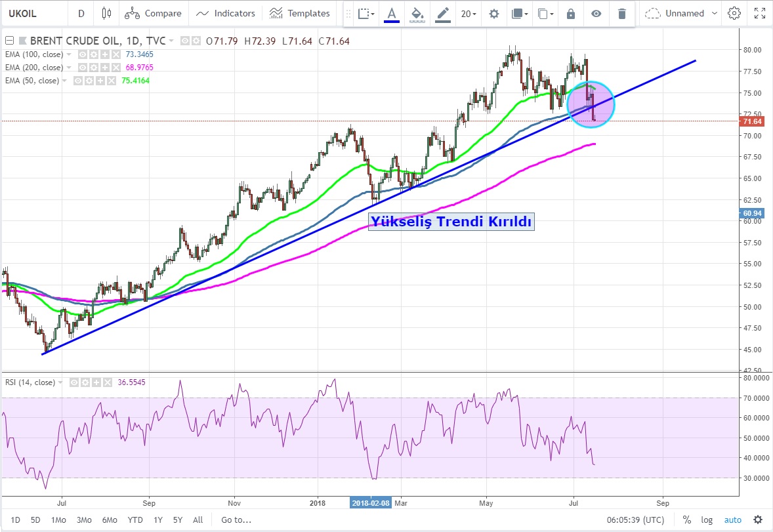Collapse the Brent Crude Oil legend
The height and width of the screenshot is (532, 773).
pos(9,41)
